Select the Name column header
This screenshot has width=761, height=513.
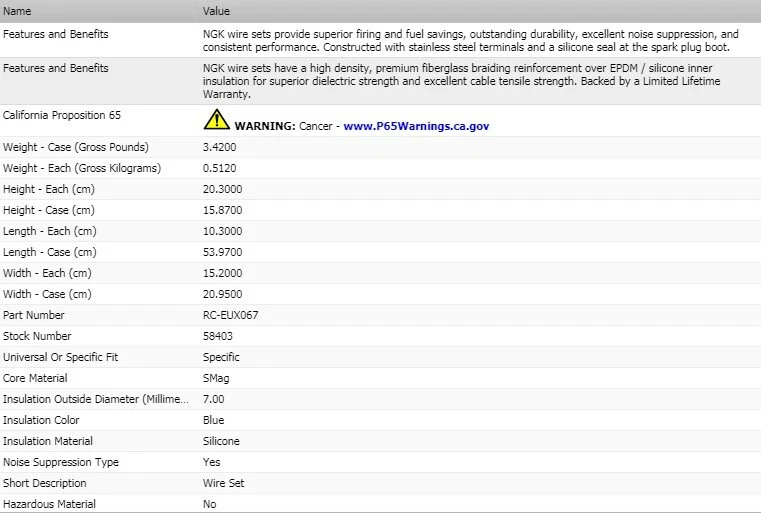tap(17, 11)
